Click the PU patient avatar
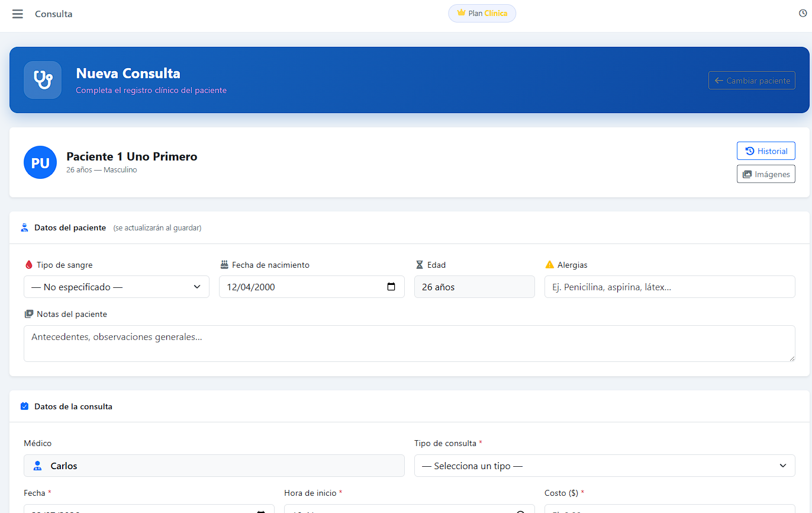The width and height of the screenshot is (812, 513). (x=40, y=162)
